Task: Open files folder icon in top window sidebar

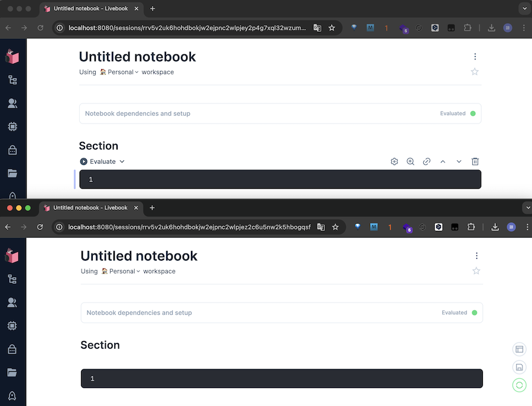Action: coord(12,173)
